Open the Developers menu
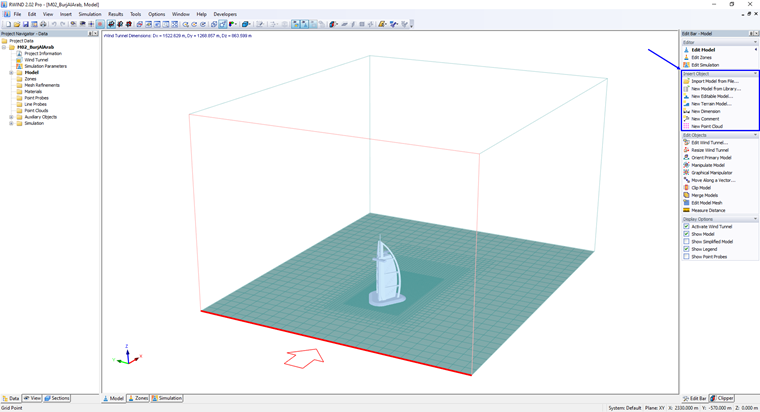 click(x=225, y=14)
